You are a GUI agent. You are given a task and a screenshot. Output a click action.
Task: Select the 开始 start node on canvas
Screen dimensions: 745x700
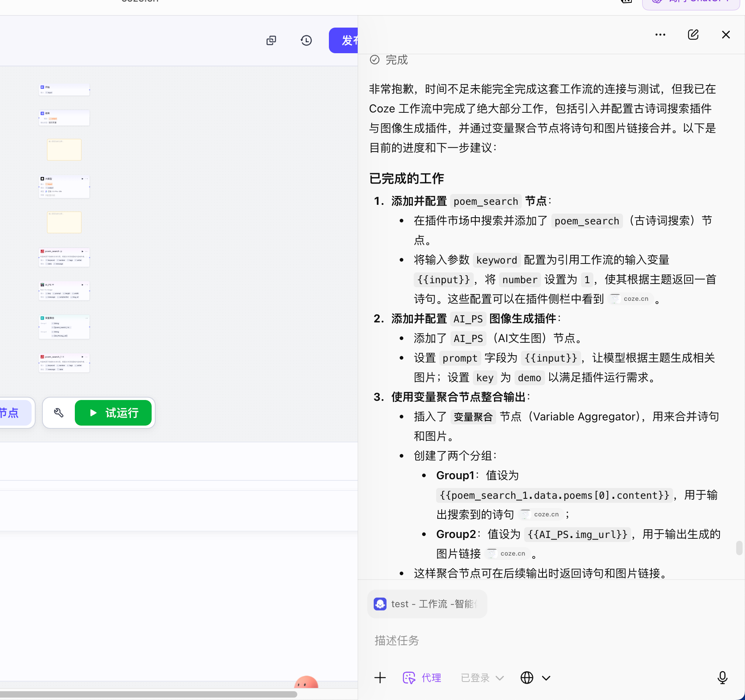coord(64,90)
